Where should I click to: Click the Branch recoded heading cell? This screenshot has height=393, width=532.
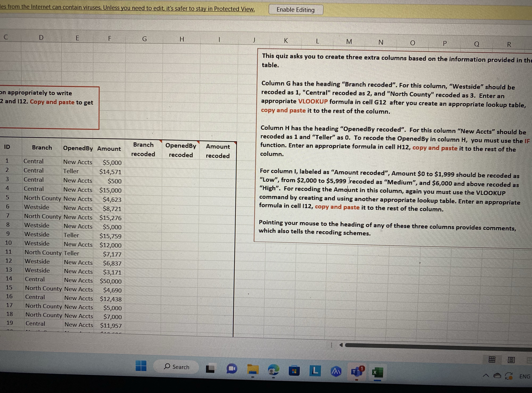pos(143,149)
